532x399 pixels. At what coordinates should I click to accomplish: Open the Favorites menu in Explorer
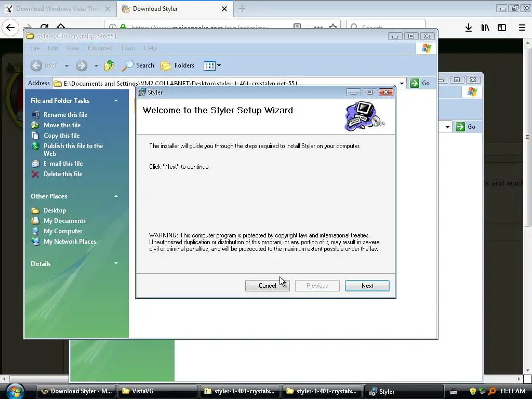[x=100, y=48]
